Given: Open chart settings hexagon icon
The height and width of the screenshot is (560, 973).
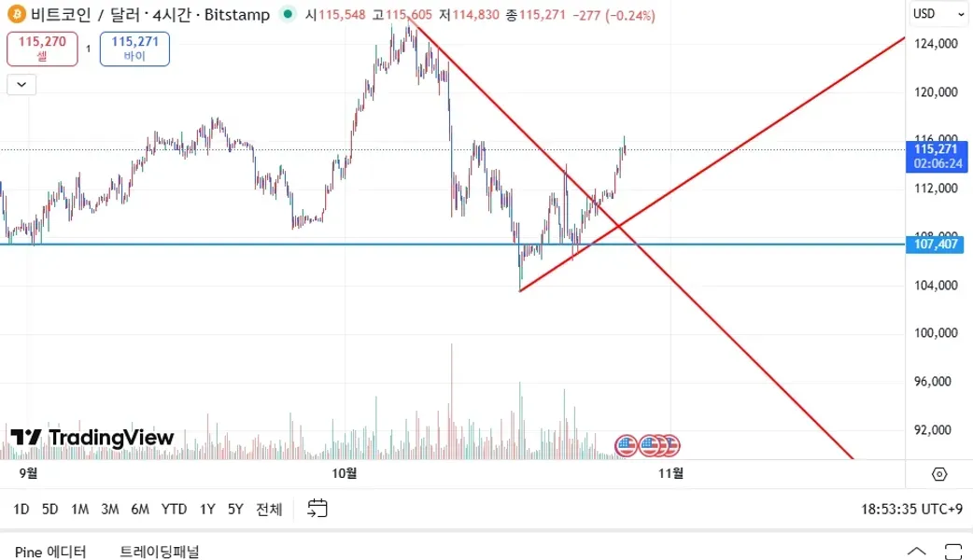Looking at the screenshot, I should click(939, 474).
